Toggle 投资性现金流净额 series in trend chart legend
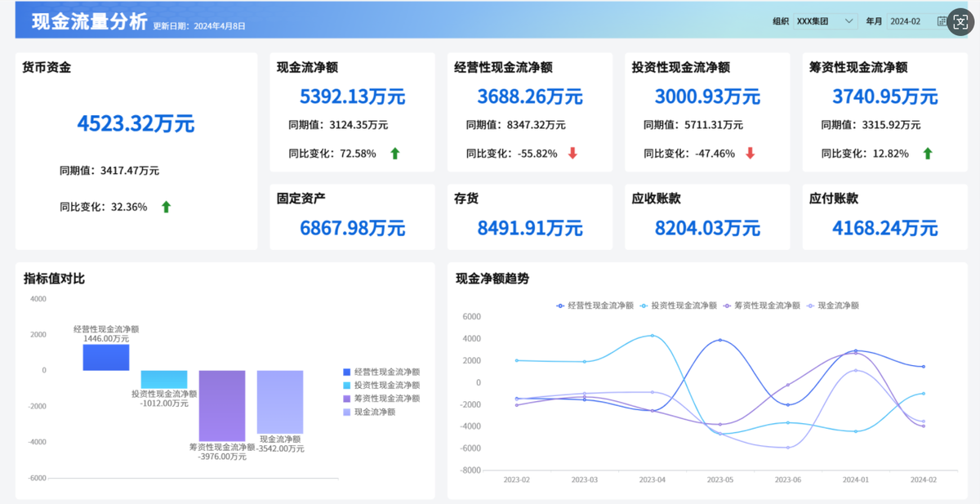The height and width of the screenshot is (504, 980). pos(678,306)
